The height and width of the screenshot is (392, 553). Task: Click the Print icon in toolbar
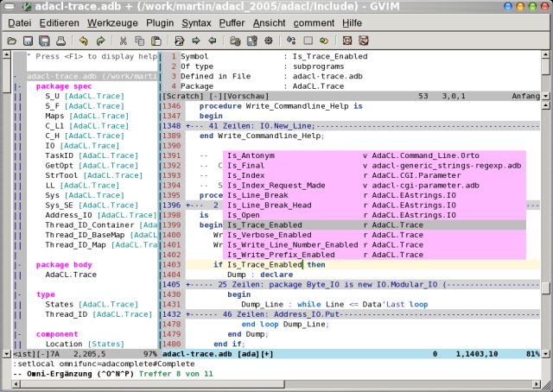60,41
